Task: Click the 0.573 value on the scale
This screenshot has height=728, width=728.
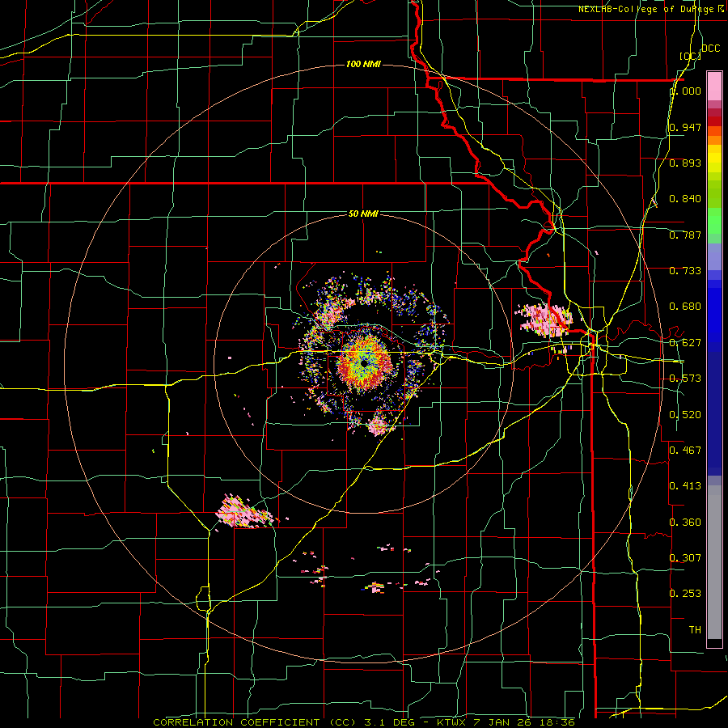Action: (685, 379)
